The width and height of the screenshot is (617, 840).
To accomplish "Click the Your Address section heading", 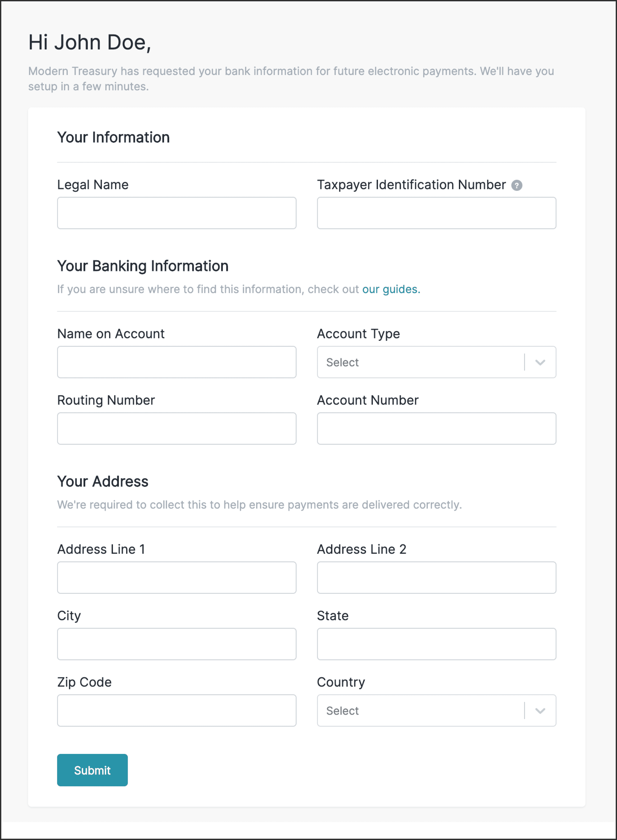I will (x=103, y=482).
